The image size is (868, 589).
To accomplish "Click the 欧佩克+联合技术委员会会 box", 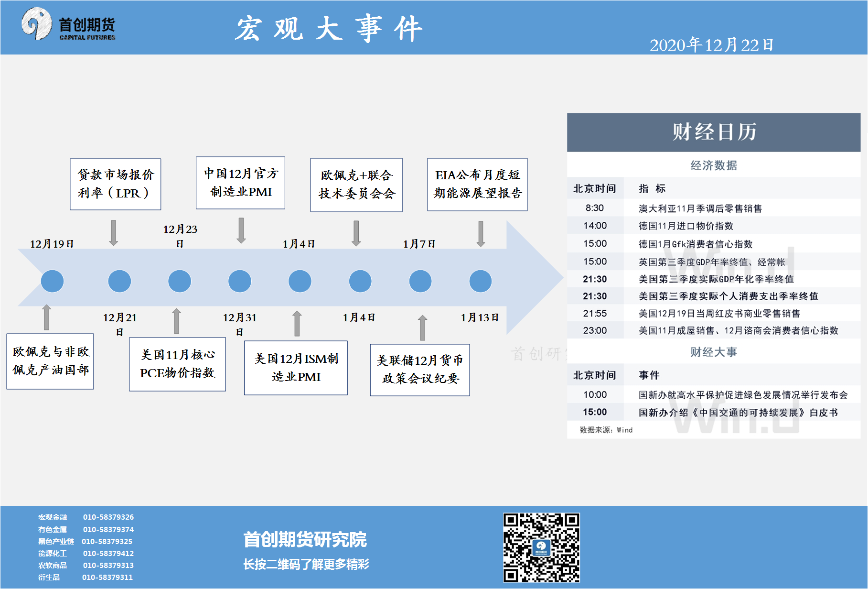I will point(356,185).
